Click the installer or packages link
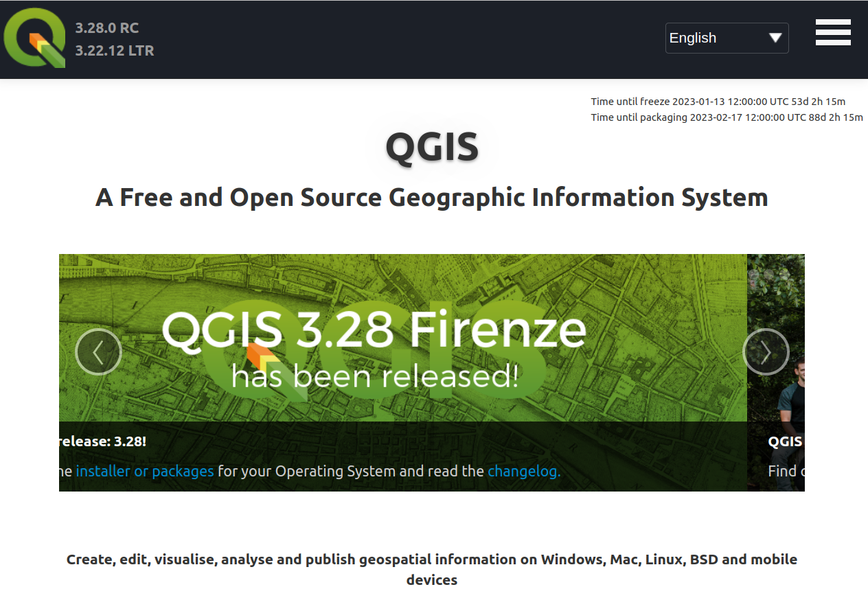 (x=145, y=471)
